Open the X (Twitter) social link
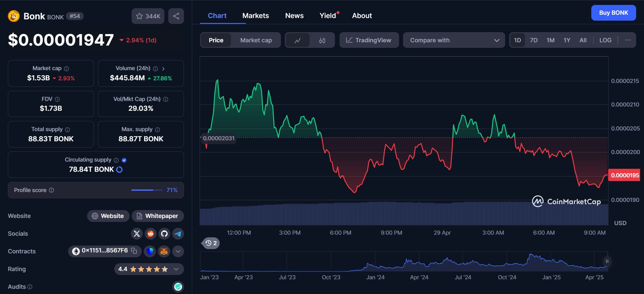The width and height of the screenshot is (644, 294). point(137,234)
